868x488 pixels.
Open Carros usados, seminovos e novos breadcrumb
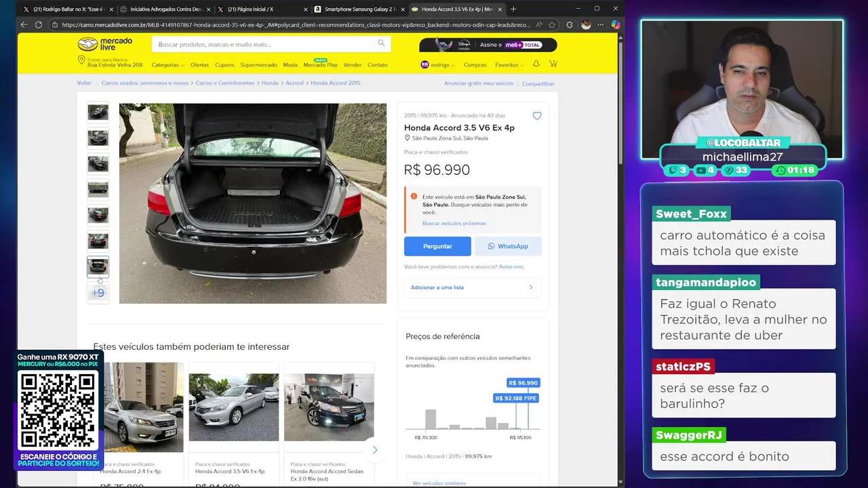145,83
